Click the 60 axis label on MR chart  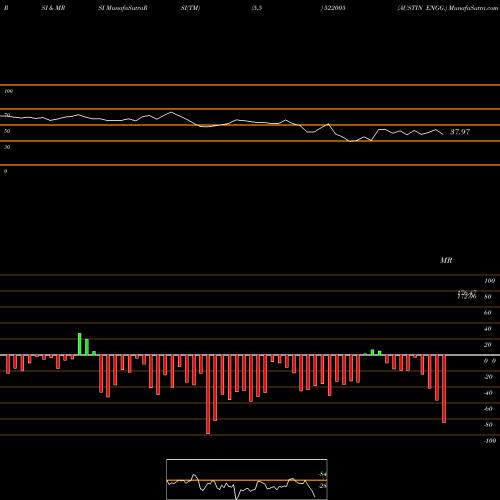click(488, 313)
